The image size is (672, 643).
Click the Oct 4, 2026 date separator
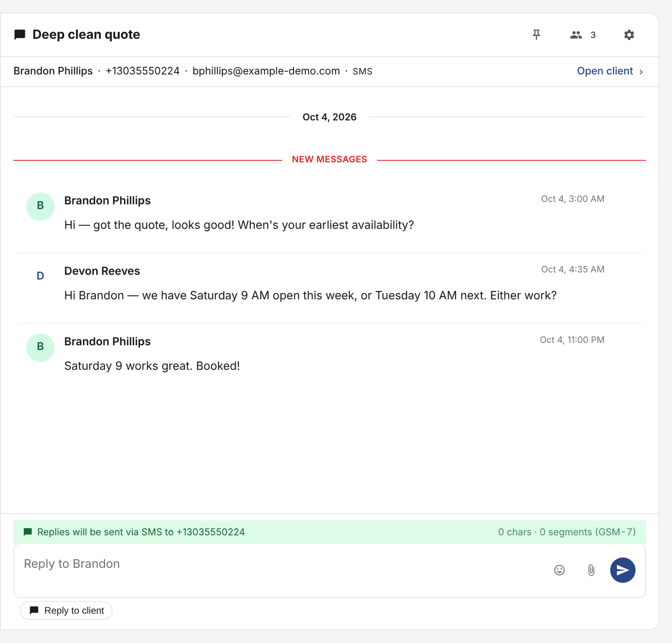329,117
